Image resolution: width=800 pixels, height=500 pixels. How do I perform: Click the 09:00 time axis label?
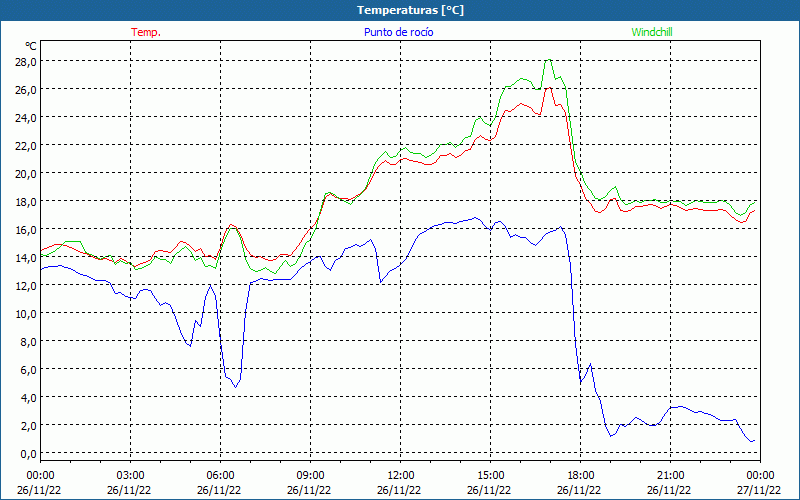point(311,476)
